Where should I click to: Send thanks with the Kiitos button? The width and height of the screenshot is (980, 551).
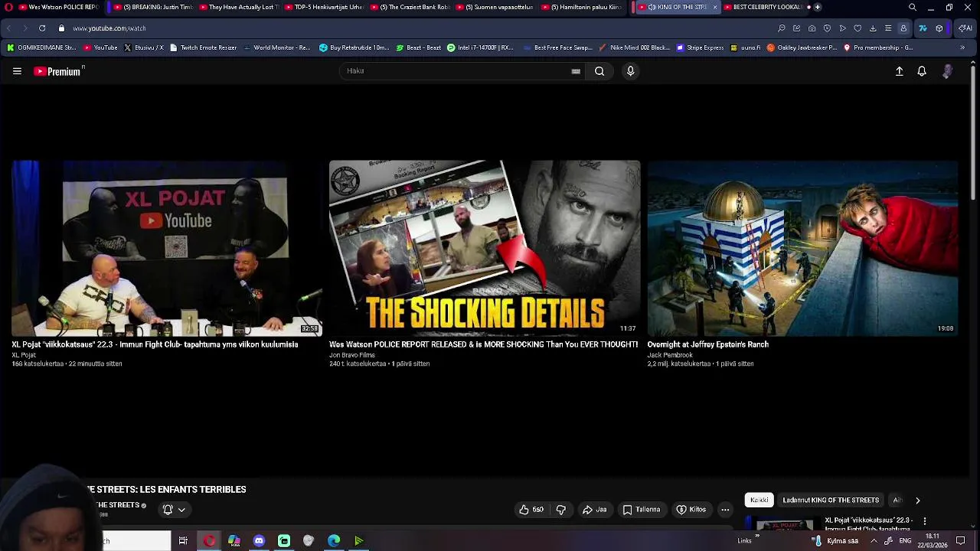coord(691,510)
